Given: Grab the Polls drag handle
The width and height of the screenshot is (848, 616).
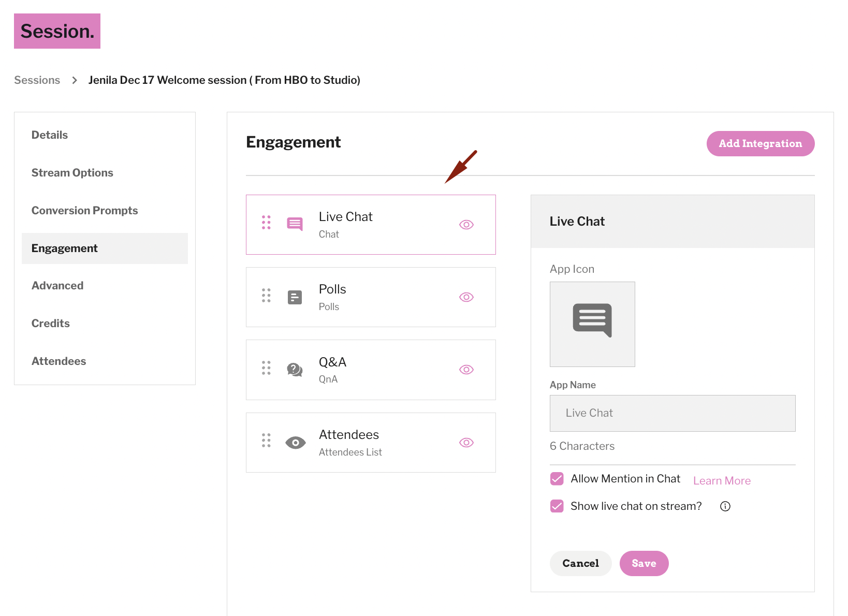Looking at the screenshot, I should (266, 295).
